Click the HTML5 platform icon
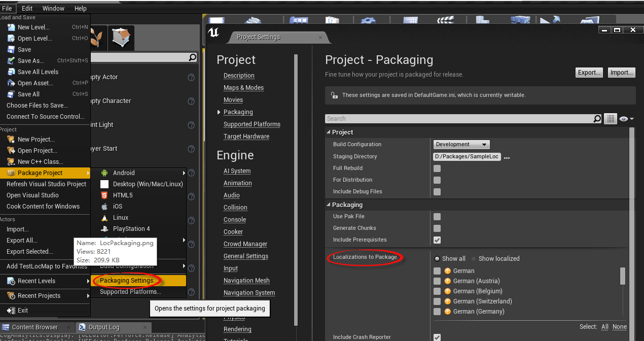 tap(104, 195)
